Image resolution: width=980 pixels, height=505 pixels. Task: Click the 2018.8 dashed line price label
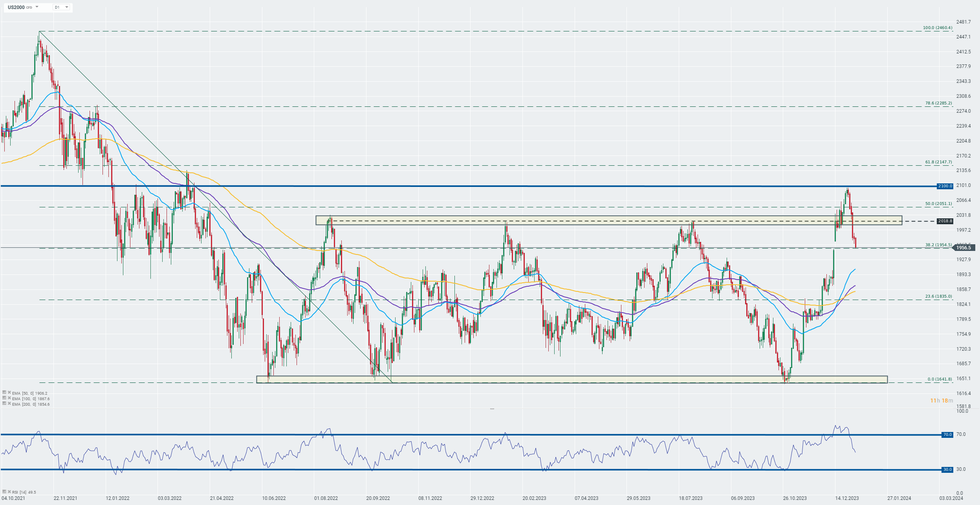pos(945,221)
